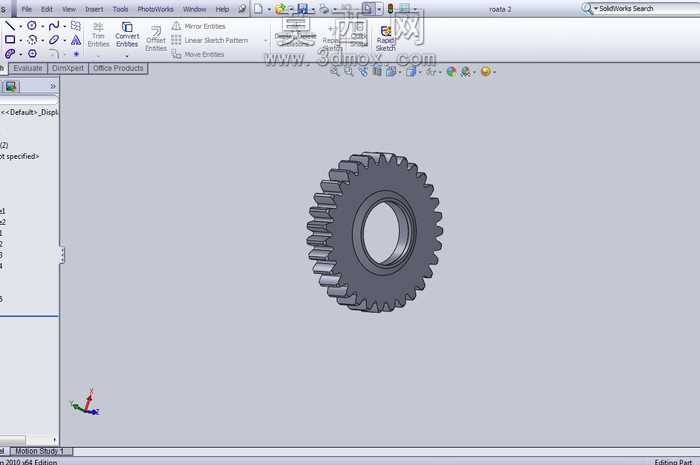
Task: Select the Sketch Fillet tool
Action: (54, 54)
